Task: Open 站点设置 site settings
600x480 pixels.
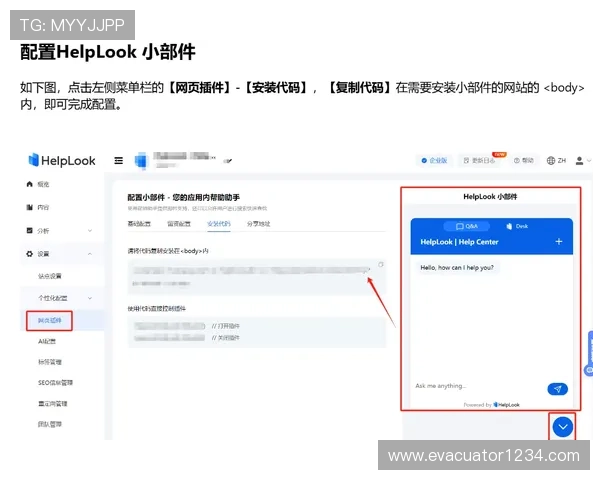Action: [x=50, y=276]
